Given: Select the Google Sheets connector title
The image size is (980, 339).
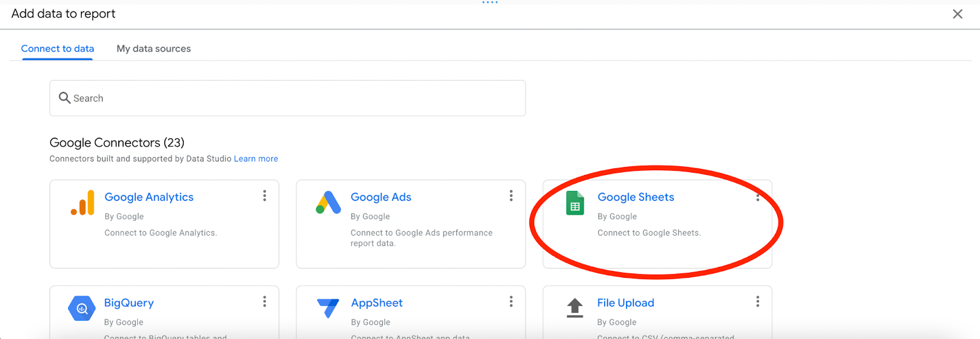Looking at the screenshot, I should [636, 197].
